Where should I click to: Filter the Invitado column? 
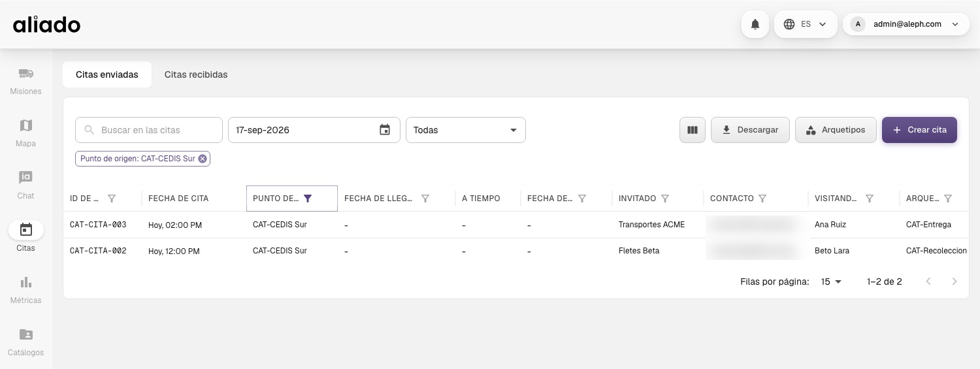(x=665, y=199)
